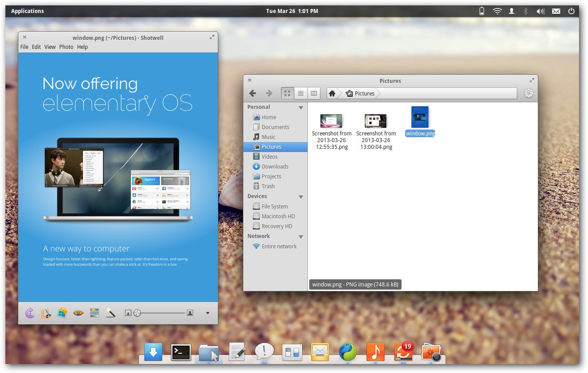This screenshot has height=373, width=588.
Task: Launch the Downloads app from dock
Action: tap(153, 352)
